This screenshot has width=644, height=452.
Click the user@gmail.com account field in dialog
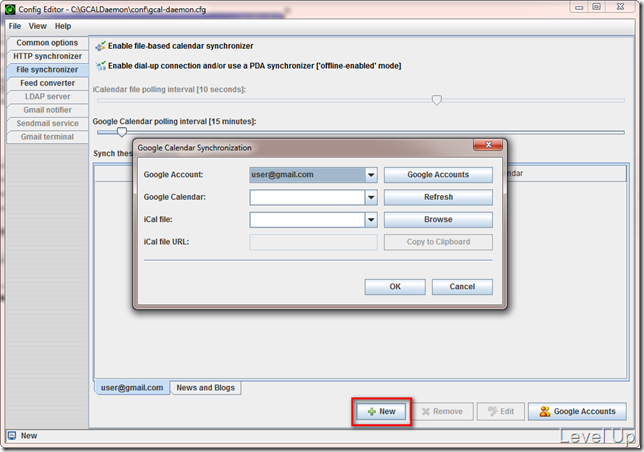307,175
